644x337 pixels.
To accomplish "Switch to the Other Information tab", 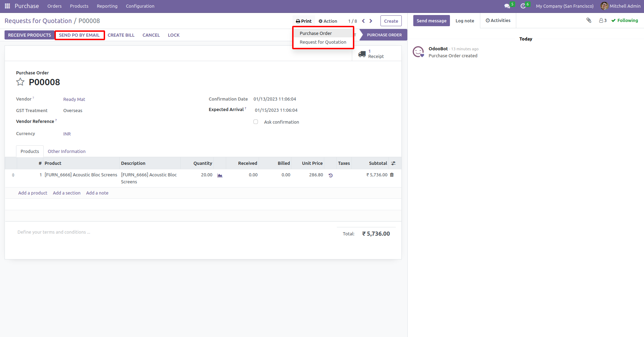I will pos(67,151).
